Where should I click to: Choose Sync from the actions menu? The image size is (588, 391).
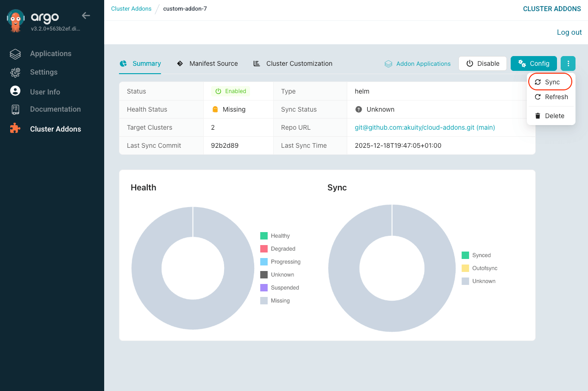point(550,82)
